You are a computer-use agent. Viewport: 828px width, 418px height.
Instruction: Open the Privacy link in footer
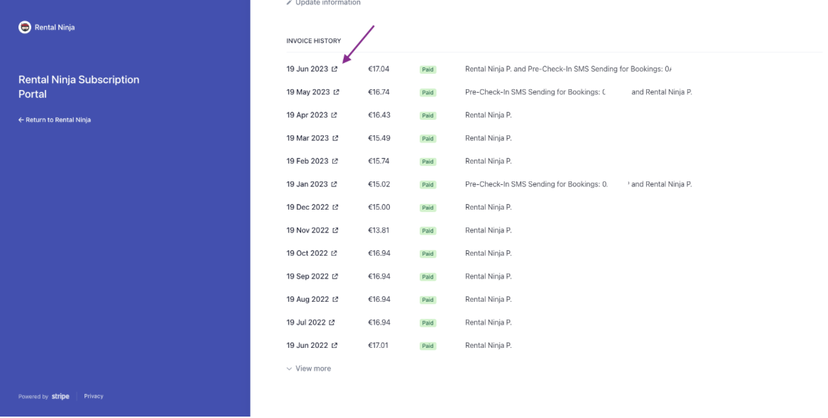(93, 396)
